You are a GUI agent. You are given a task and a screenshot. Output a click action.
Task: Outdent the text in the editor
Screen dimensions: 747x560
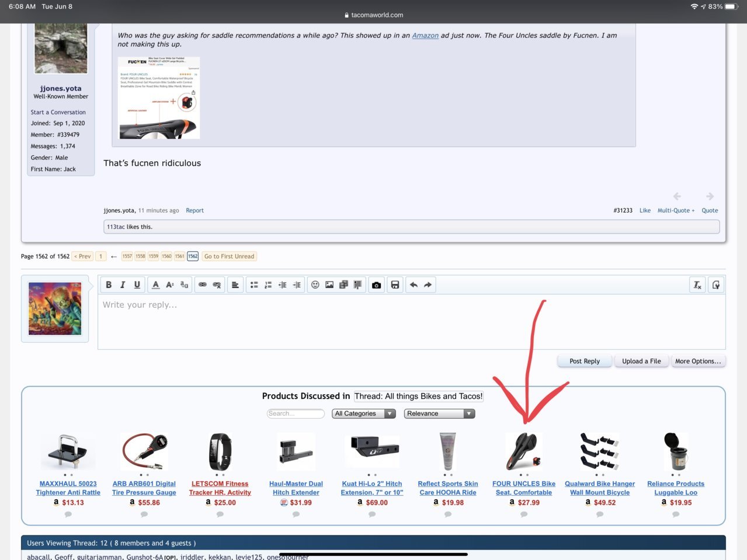point(283,285)
